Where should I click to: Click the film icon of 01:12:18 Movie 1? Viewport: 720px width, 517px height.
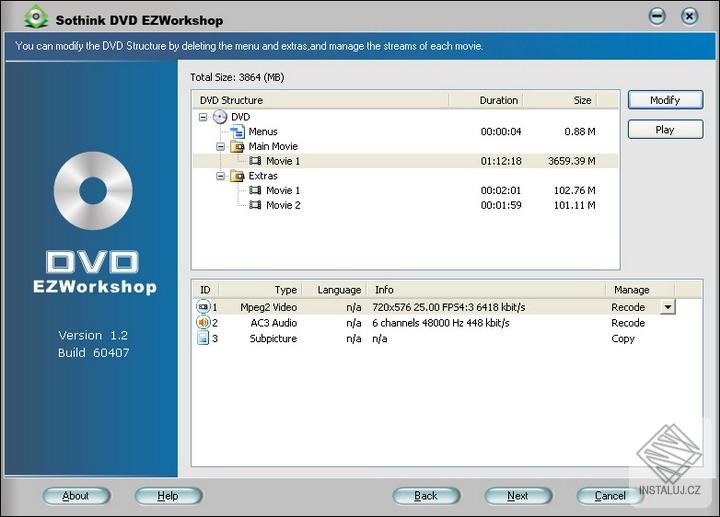pyautogui.click(x=255, y=161)
